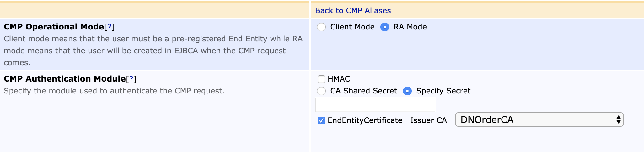
Task: Choose the CA Shared Secret radio button
Action: 321,91
